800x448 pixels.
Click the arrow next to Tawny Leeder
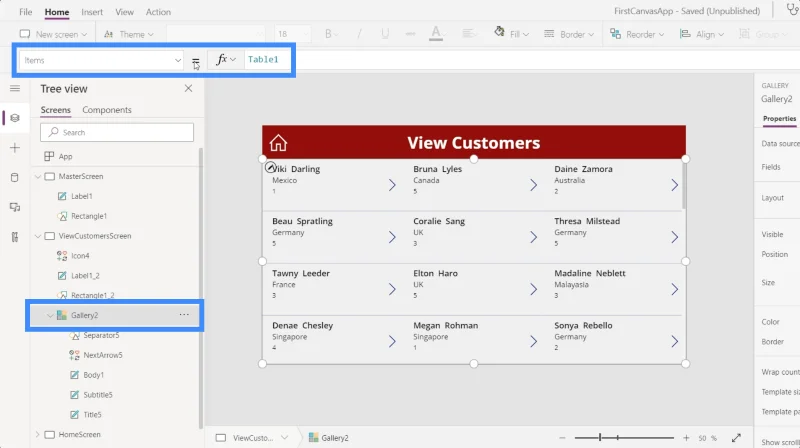[392, 289]
